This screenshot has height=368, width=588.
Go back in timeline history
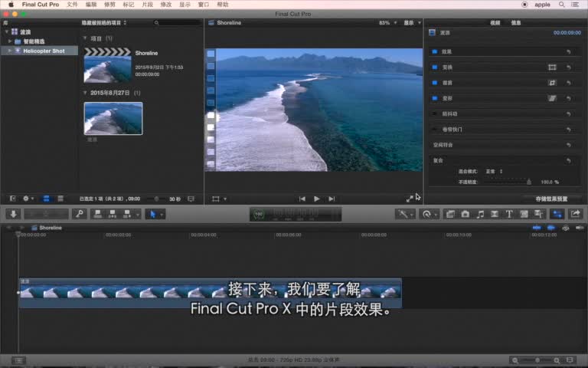(9, 228)
